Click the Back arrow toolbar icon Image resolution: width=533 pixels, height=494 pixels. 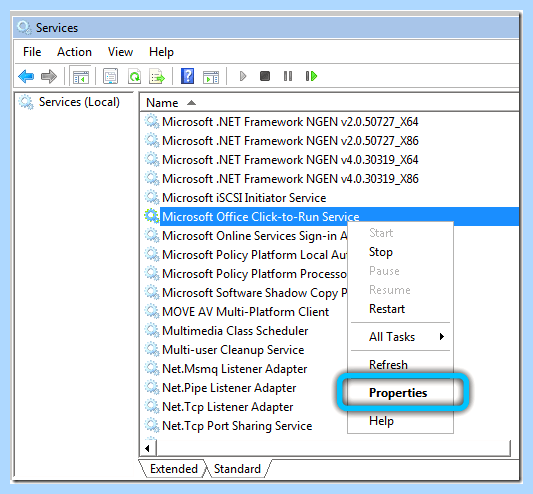(x=26, y=76)
